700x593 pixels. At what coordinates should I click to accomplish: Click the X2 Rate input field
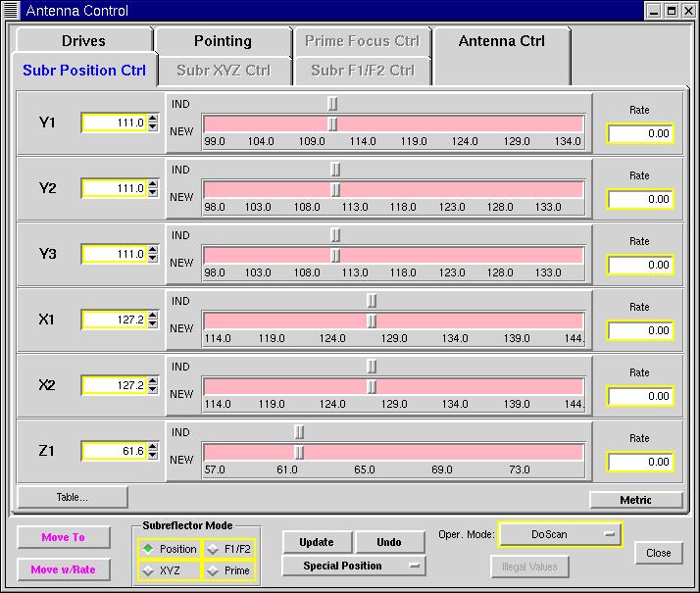(640, 396)
